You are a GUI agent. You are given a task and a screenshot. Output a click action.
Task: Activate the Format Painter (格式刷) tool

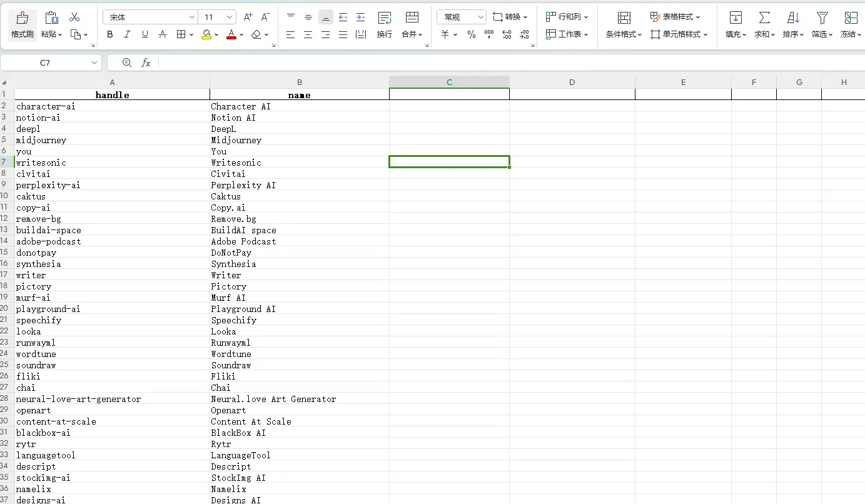coord(23,24)
